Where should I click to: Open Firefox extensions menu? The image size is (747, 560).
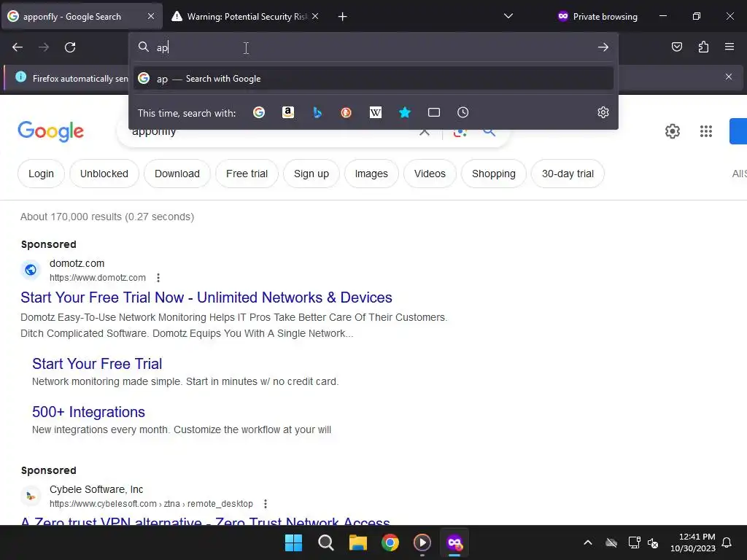pos(703,47)
